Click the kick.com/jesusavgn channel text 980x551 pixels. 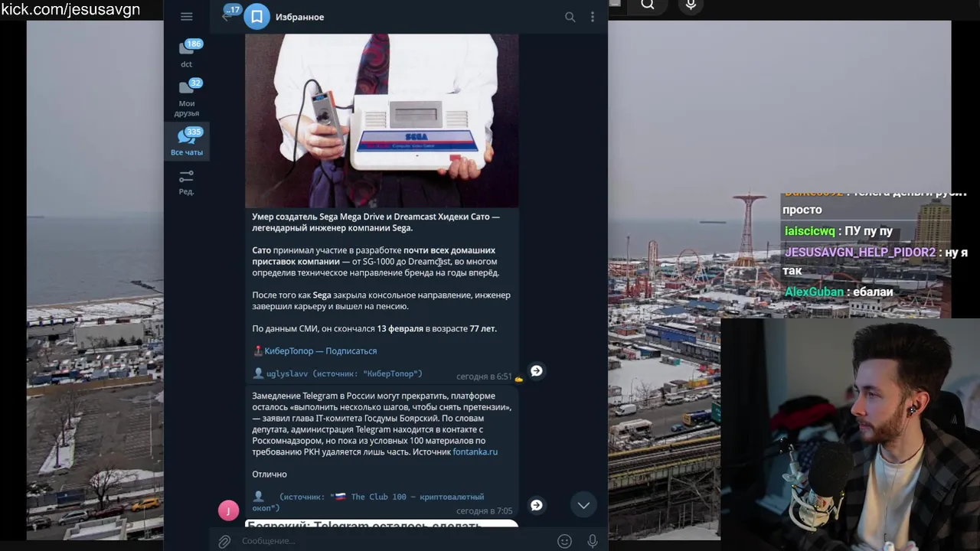pos(70,9)
